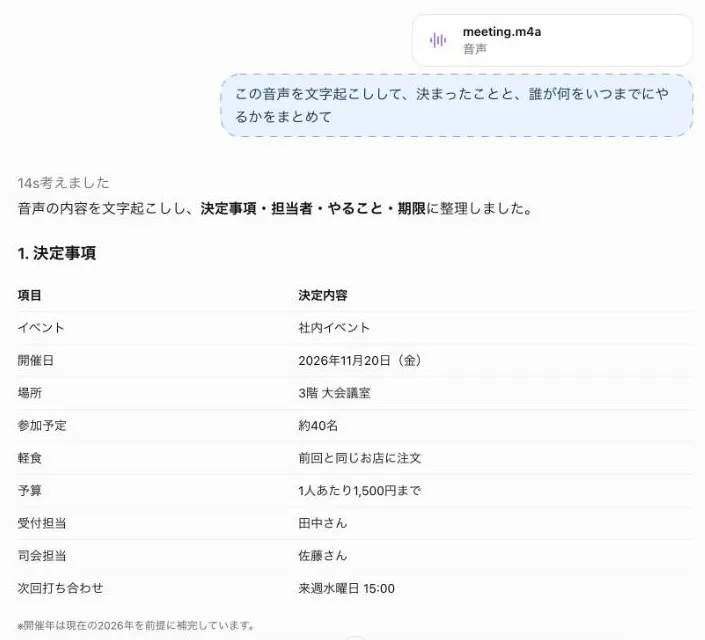Select the '来週水曜日 15:00' cell
Image resolution: width=705 pixels, height=640 pixels.
(347, 588)
